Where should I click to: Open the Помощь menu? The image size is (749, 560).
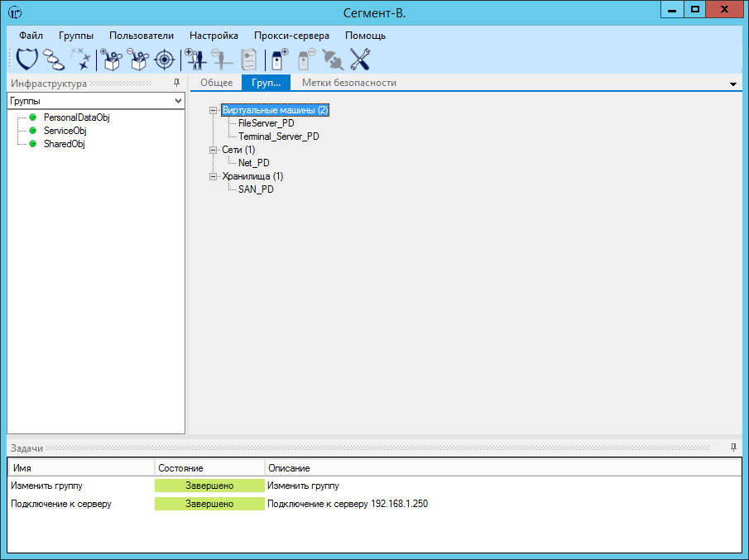365,36
